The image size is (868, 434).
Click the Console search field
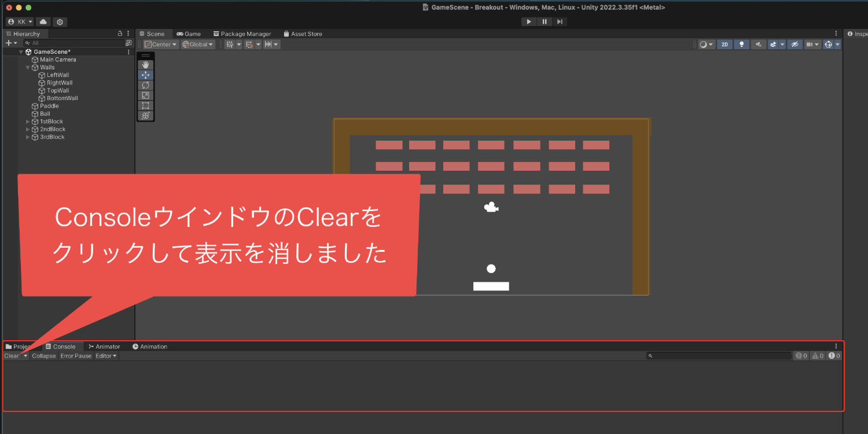[x=719, y=356]
